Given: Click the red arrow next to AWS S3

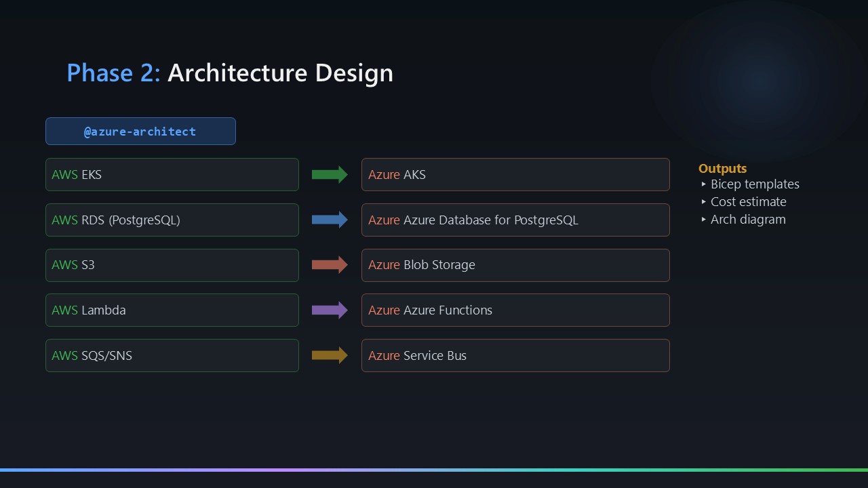Looking at the screenshot, I should pyautogui.click(x=330, y=265).
